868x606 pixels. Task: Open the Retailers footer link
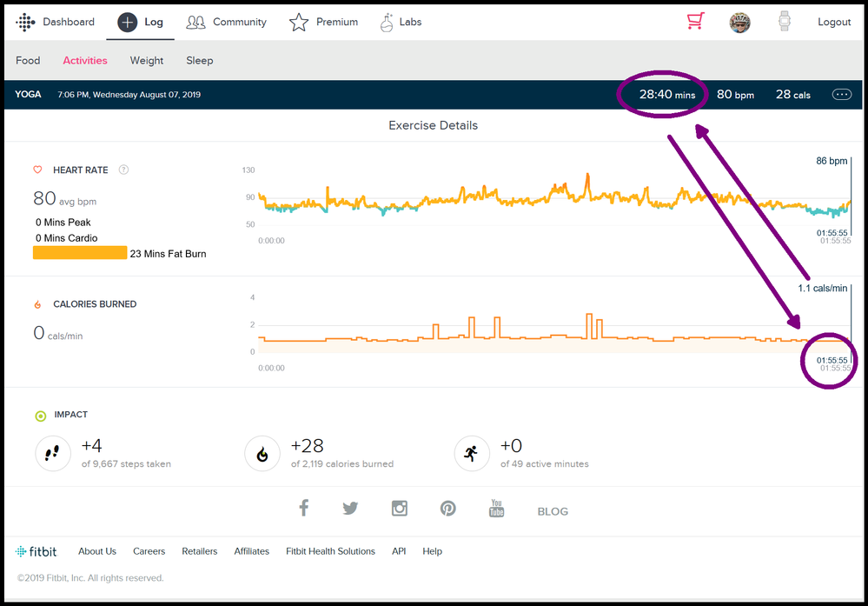tap(199, 551)
